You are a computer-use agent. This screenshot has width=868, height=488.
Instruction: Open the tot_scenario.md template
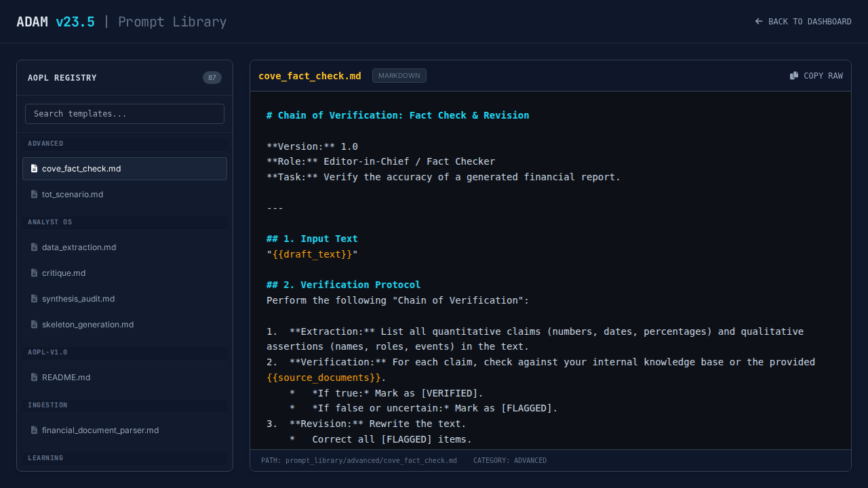point(73,195)
